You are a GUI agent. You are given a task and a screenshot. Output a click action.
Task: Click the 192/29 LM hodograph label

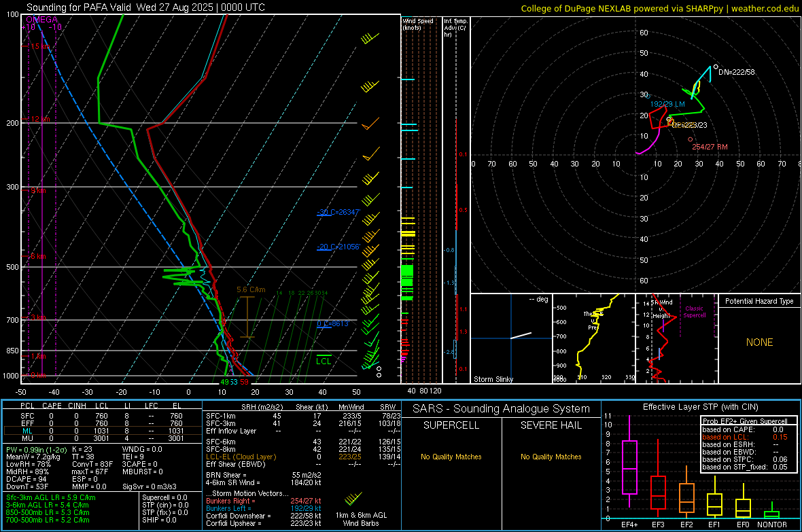(667, 104)
